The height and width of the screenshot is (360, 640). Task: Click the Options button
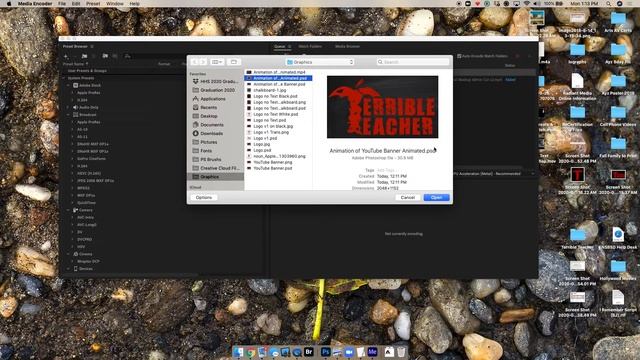click(x=204, y=198)
